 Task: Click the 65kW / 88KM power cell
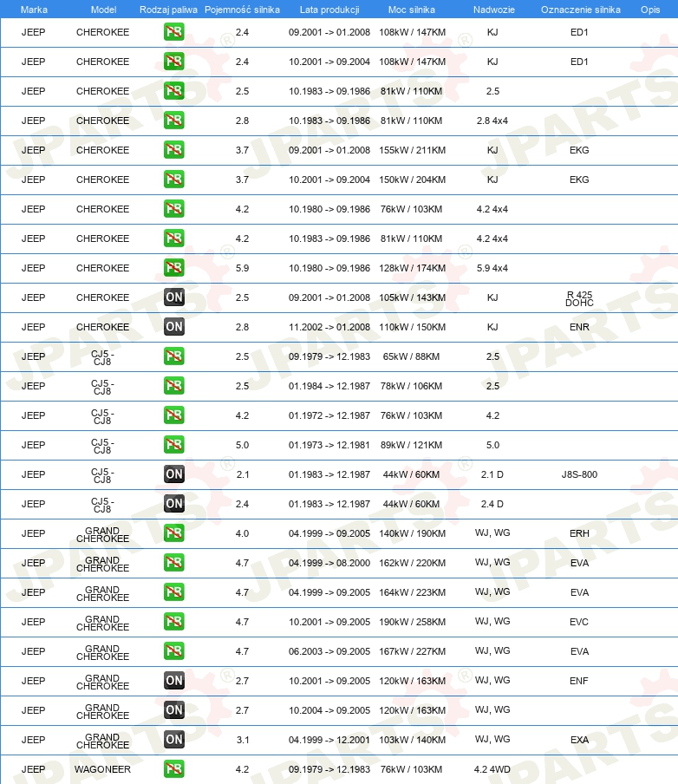[x=412, y=356]
